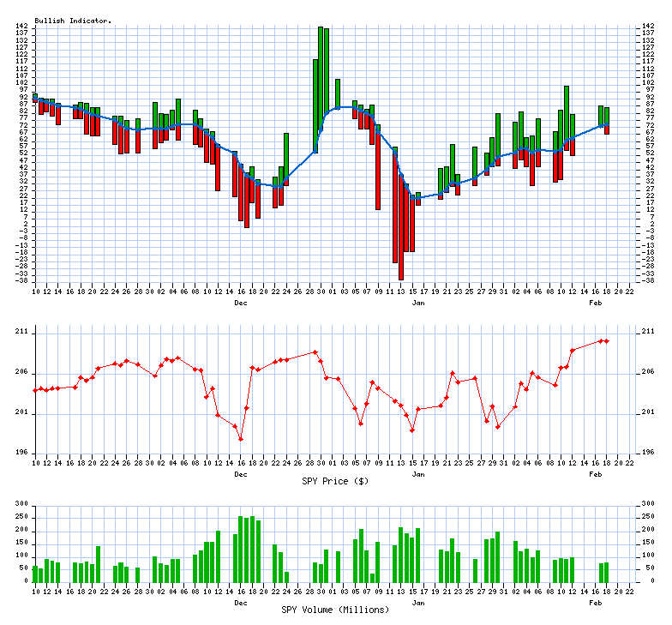This screenshot has width=672, height=625.
Task: Click the shortest volume bar in late December
Action: pos(286,576)
